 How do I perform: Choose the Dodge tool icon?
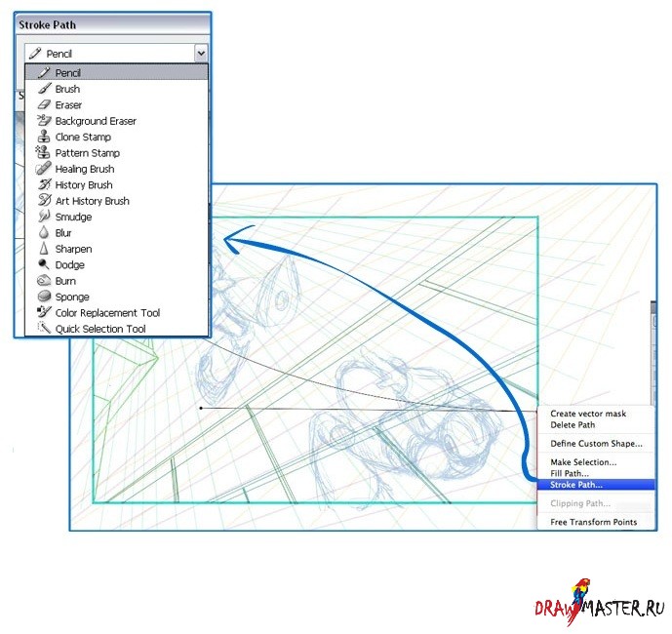pyautogui.click(x=43, y=264)
